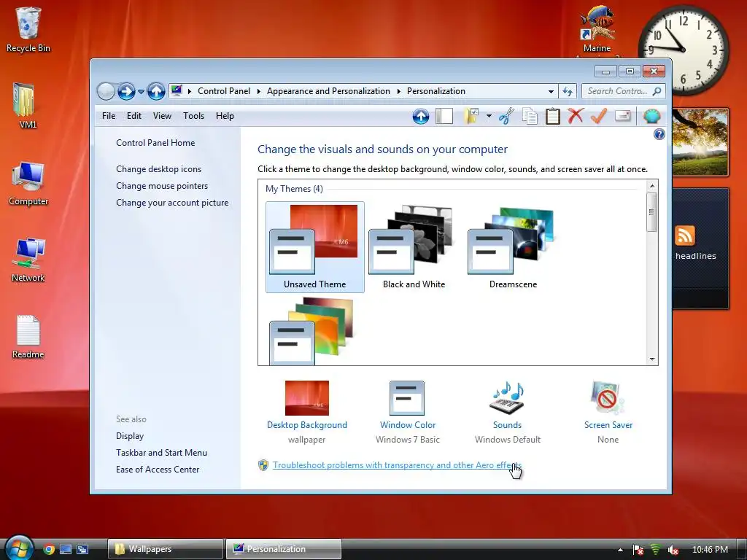Click the RSS headlines gadget icon

[684, 236]
